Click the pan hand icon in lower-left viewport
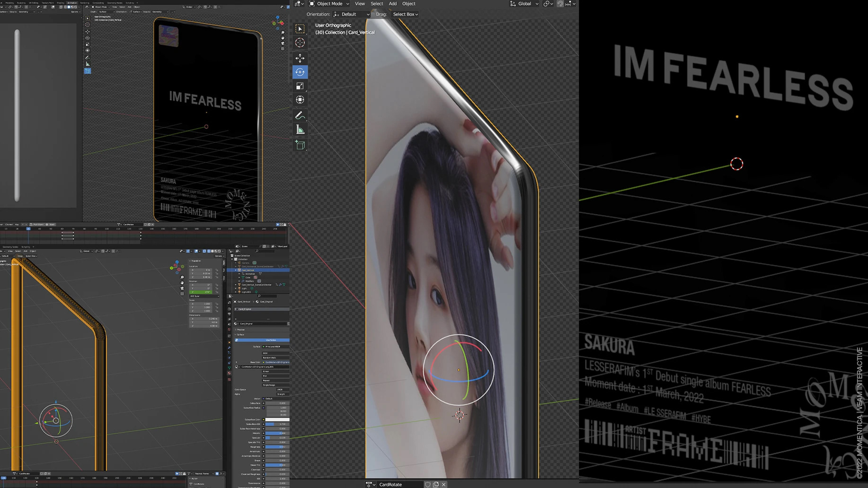Image resolution: width=868 pixels, height=488 pixels. [x=182, y=283]
